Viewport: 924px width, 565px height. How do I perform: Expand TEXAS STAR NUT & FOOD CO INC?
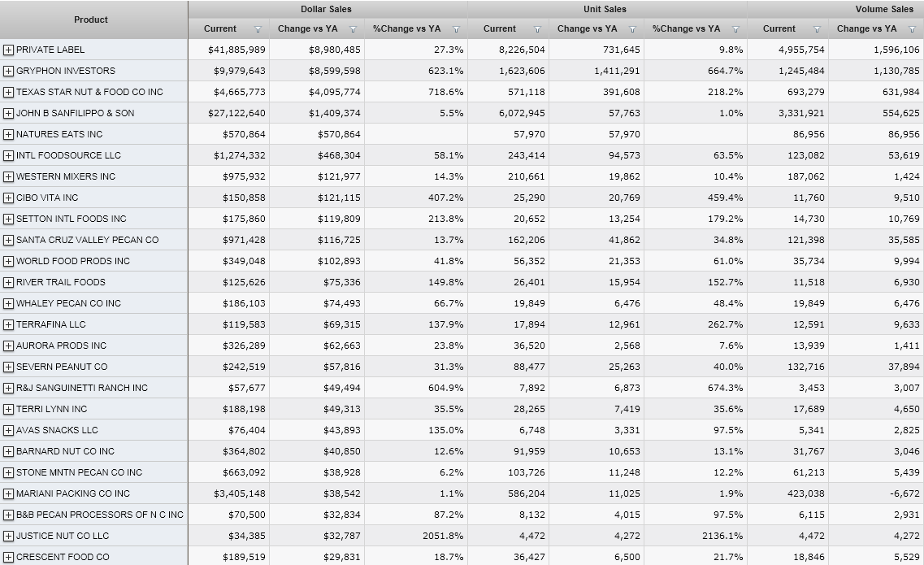point(8,92)
